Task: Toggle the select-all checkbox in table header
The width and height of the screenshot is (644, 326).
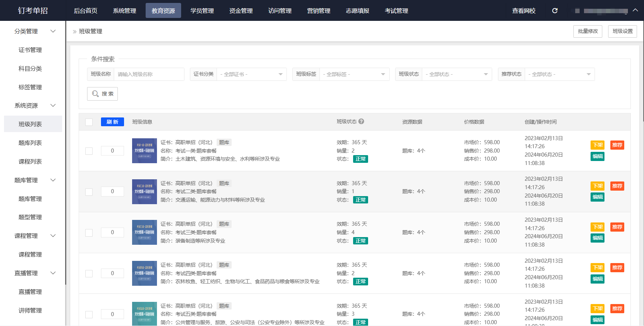Action: point(89,122)
